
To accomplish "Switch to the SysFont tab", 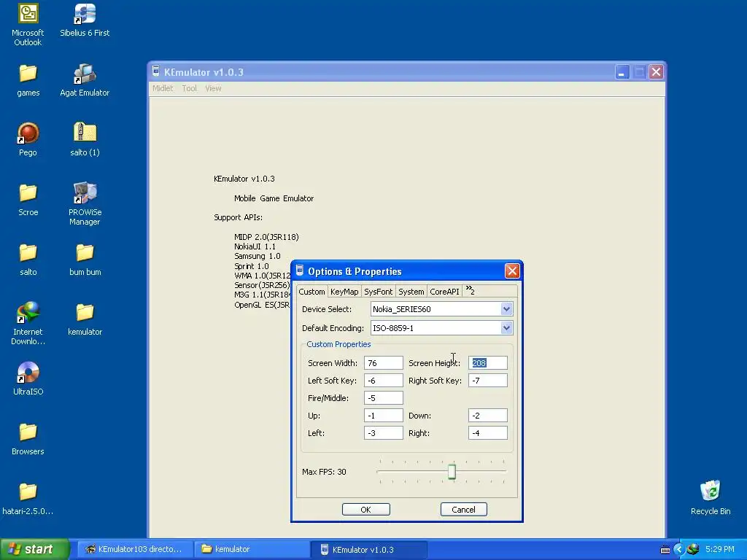I will click(379, 292).
